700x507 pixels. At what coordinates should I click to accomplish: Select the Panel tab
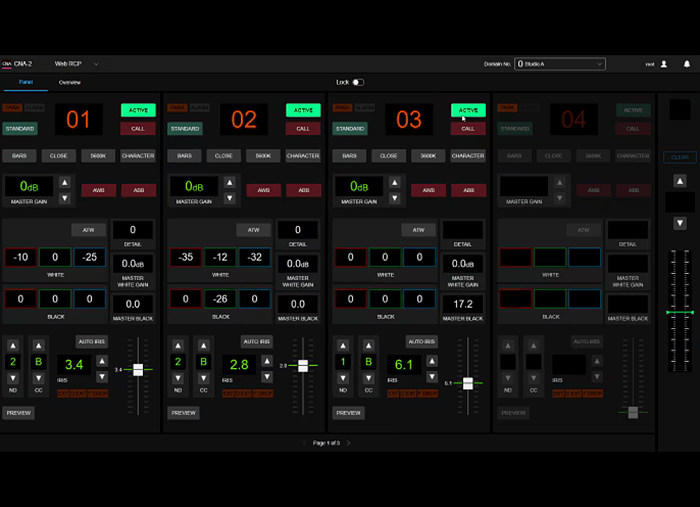26,82
